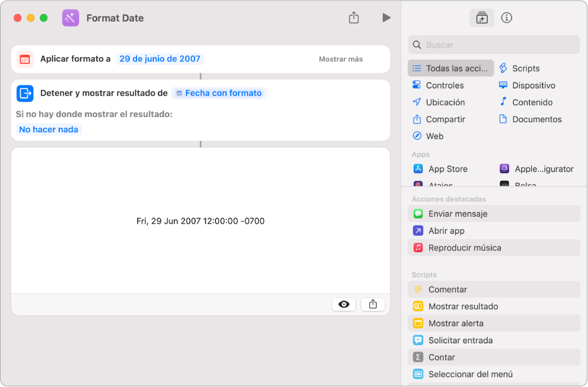Open the Ubicación category
Screen dimensions: 588x387
click(438, 102)
